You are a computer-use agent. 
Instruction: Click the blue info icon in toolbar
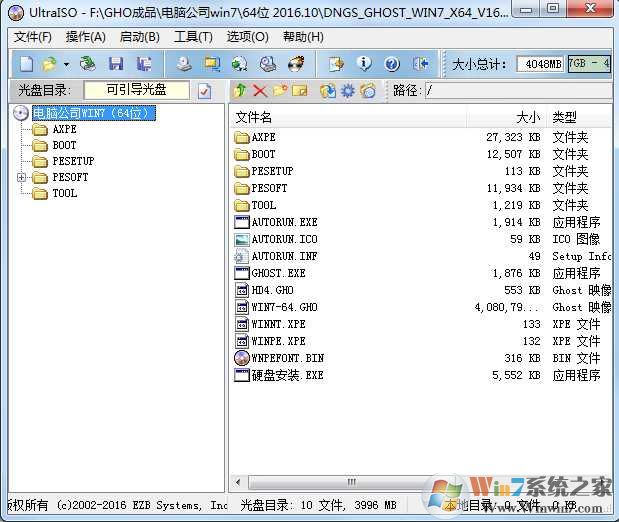(x=364, y=64)
